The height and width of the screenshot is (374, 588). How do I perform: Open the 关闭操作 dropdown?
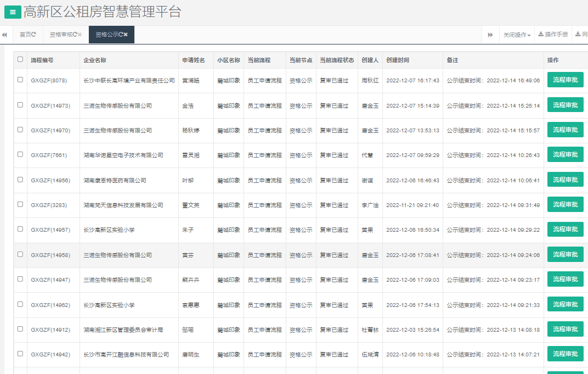pos(517,34)
